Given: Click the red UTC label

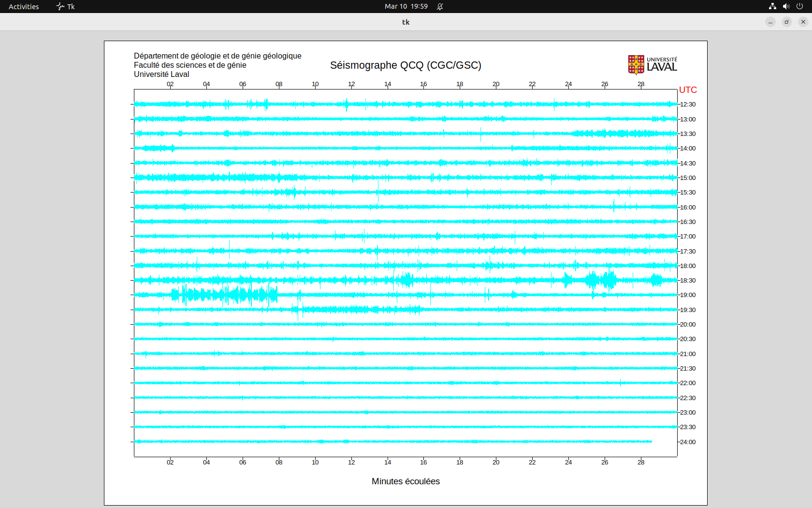Looking at the screenshot, I should pos(688,90).
